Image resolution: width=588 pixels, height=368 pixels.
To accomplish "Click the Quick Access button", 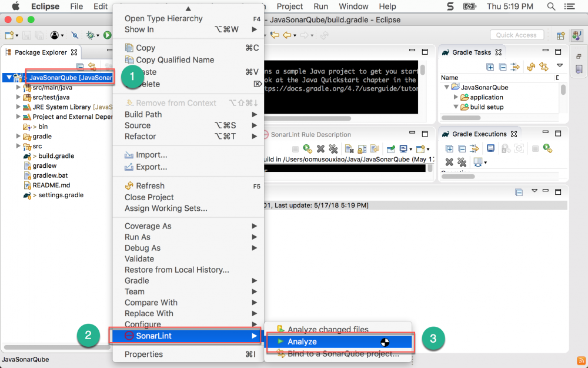I will click(x=516, y=35).
